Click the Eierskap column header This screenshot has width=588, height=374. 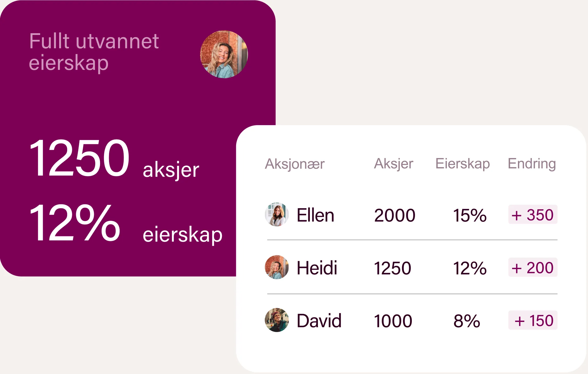(462, 164)
